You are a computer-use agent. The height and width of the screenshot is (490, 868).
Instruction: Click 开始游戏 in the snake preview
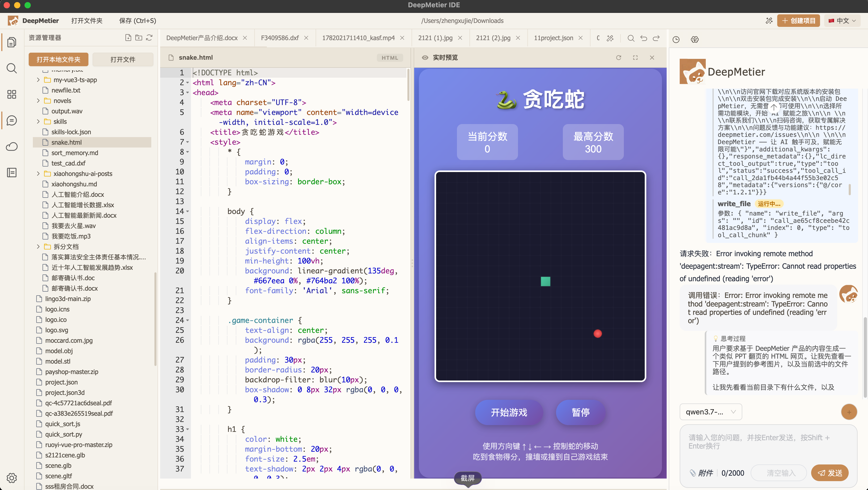click(509, 412)
